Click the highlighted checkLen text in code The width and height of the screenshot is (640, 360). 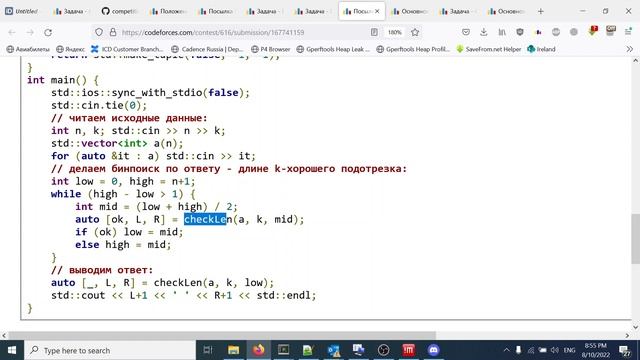tap(205, 219)
